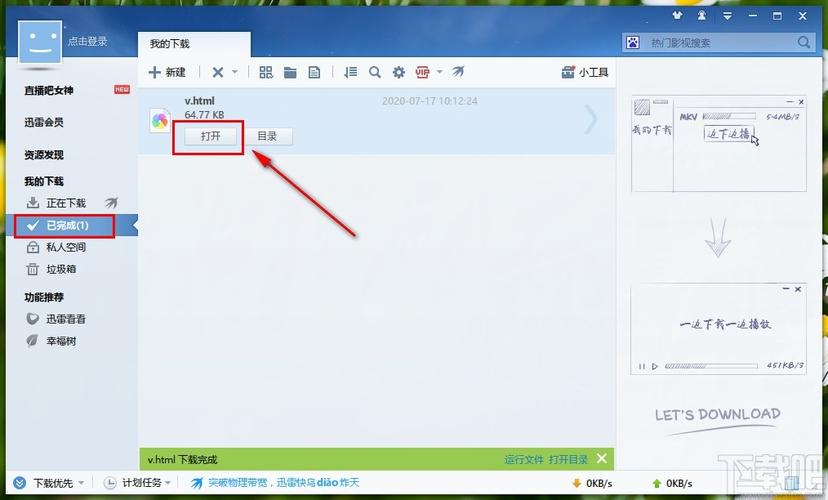Open settings via the gear icon
Screen dimensions: 828x500
click(x=399, y=72)
